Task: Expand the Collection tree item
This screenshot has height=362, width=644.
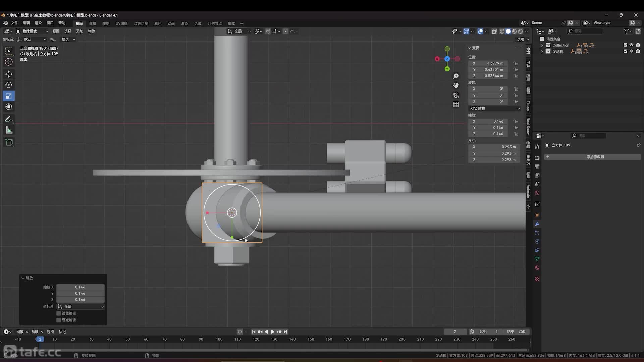Action: pos(542,45)
